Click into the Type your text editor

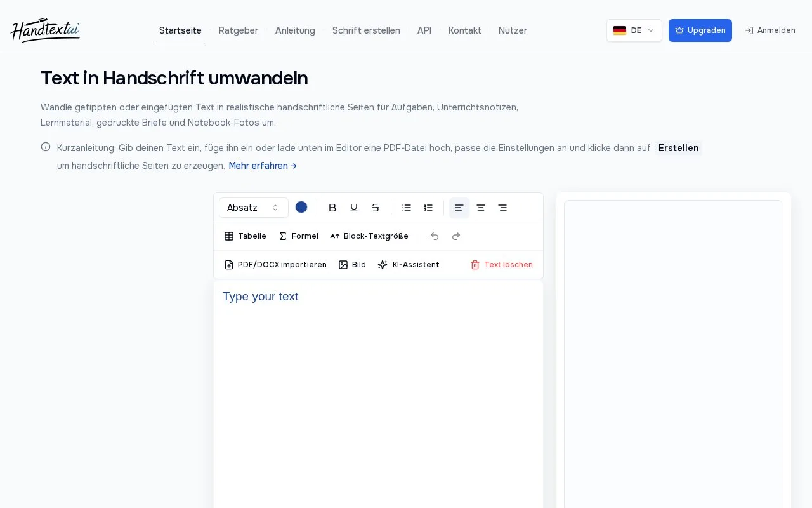[378, 394]
